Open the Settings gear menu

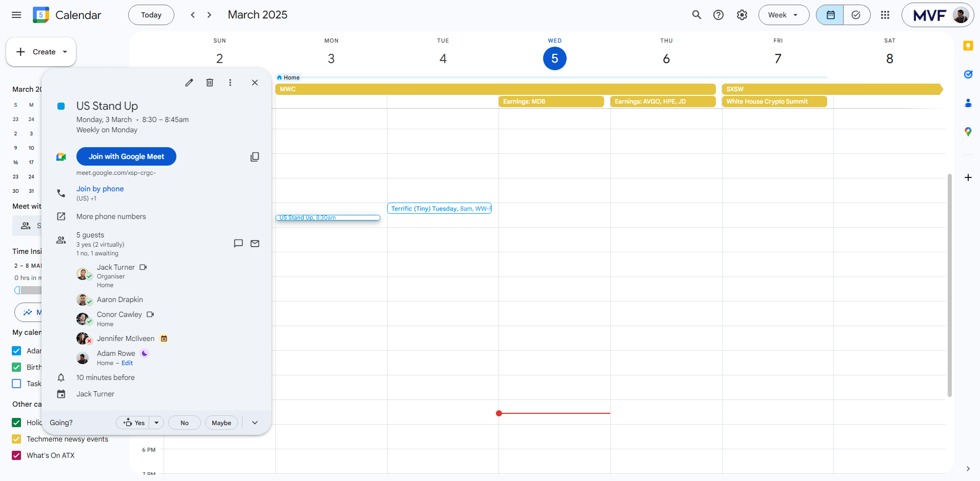click(x=742, y=15)
